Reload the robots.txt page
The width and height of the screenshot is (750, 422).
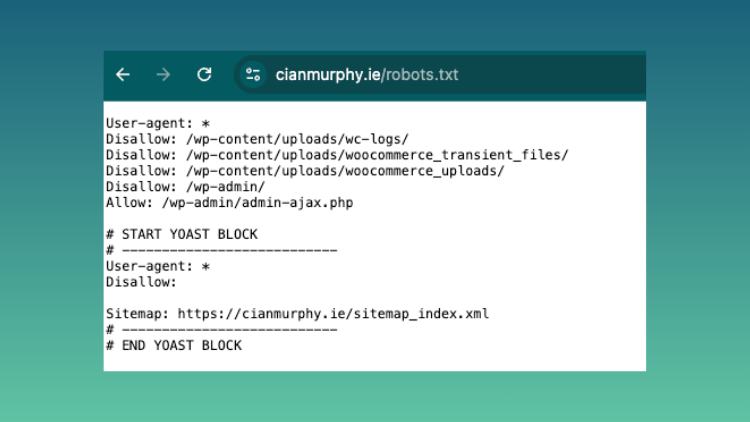click(204, 75)
